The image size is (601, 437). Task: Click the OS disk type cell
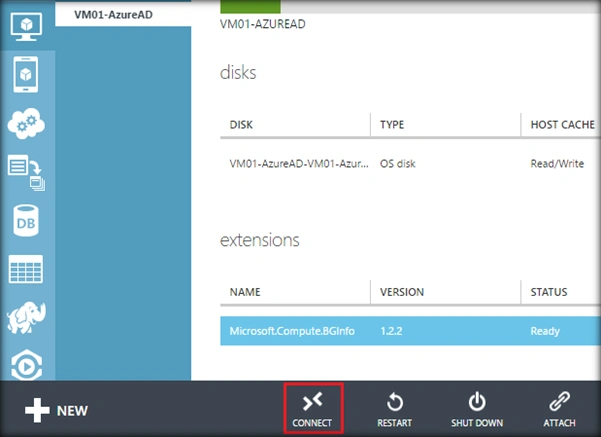pos(397,164)
